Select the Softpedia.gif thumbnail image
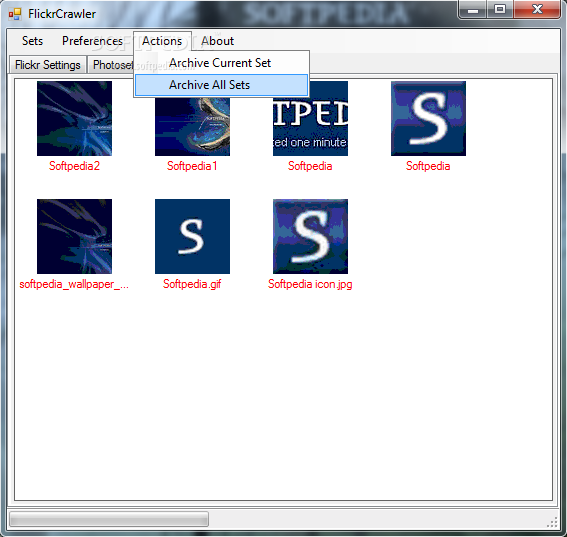Screen dimensions: 567x537 pyautogui.click(x=192, y=236)
